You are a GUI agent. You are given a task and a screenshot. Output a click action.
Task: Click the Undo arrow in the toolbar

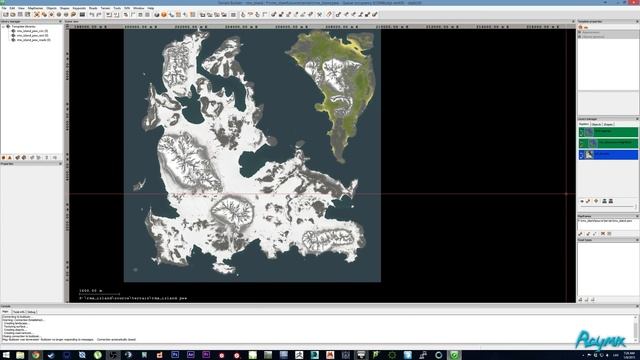91,14
